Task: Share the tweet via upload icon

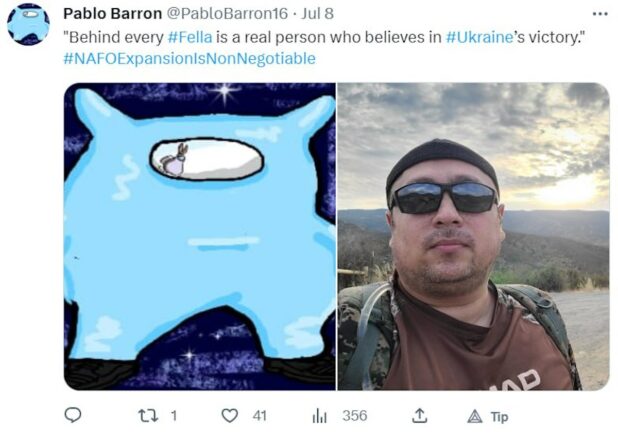Action: pos(420,416)
